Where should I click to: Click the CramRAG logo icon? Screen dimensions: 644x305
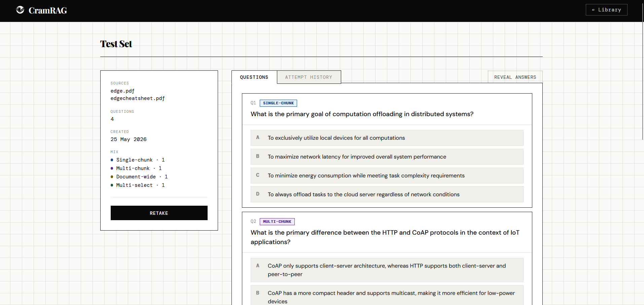[x=20, y=10]
